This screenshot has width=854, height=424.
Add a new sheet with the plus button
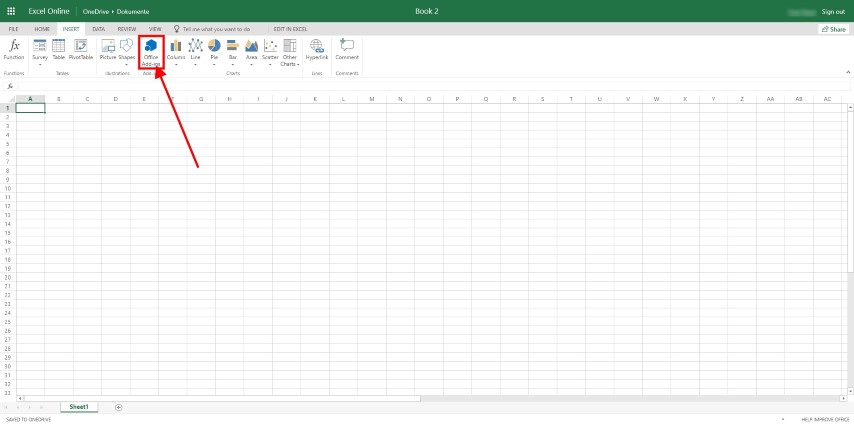(118, 407)
